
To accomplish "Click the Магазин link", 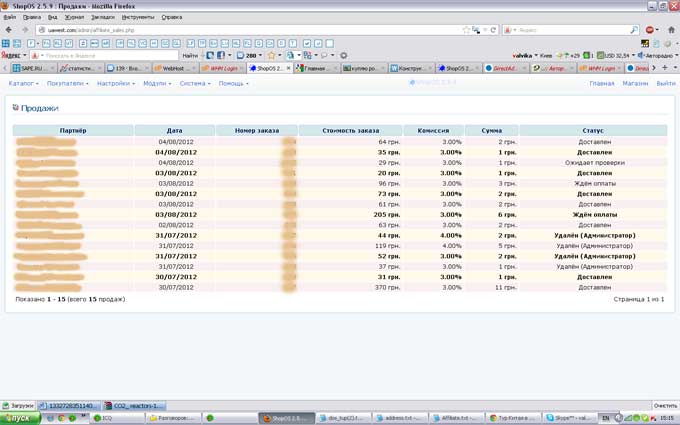I will (635, 83).
